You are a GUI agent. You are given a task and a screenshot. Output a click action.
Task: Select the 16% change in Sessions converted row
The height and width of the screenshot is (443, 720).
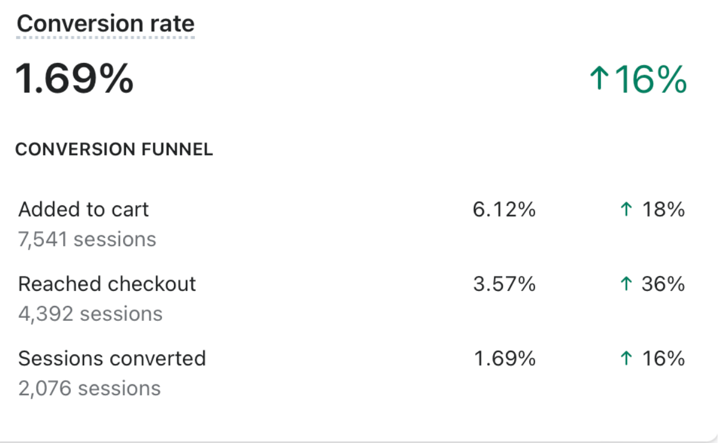[x=664, y=359]
